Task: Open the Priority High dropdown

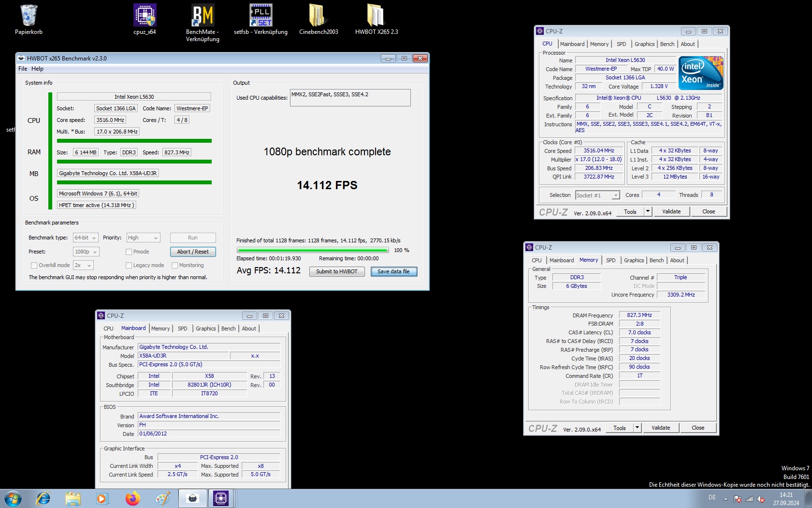Action: coord(143,238)
